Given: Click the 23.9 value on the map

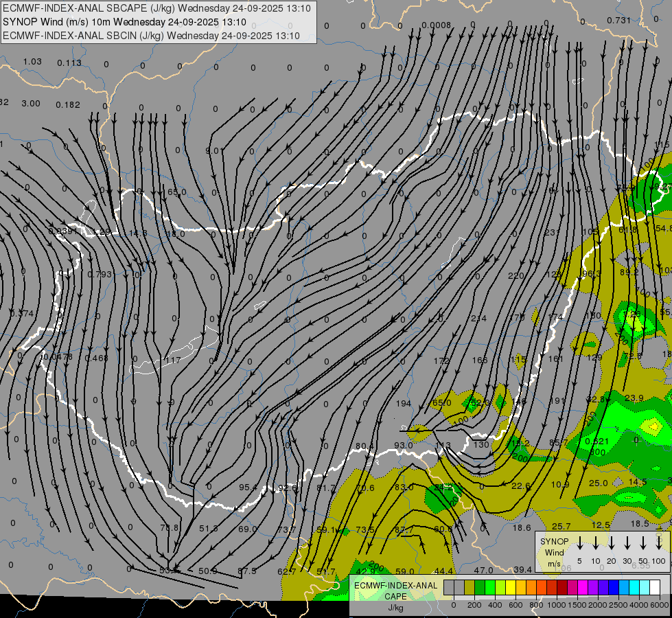Looking at the screenshot, I should [634, 398].
